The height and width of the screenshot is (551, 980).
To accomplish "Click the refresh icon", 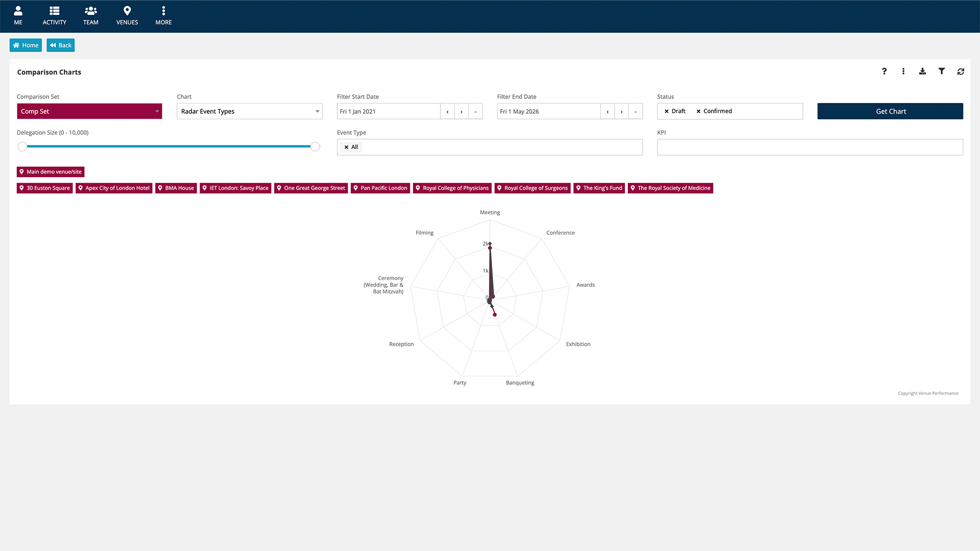I will click(x=961, y=71).
